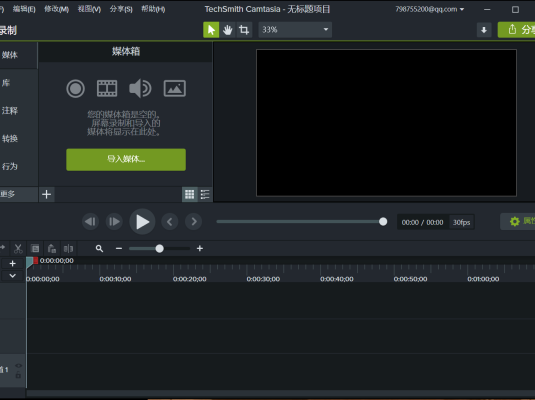535x400 pixels.
Task: Click the 0:00:10;00 timeline ruler mark
Action: [115, 279]
